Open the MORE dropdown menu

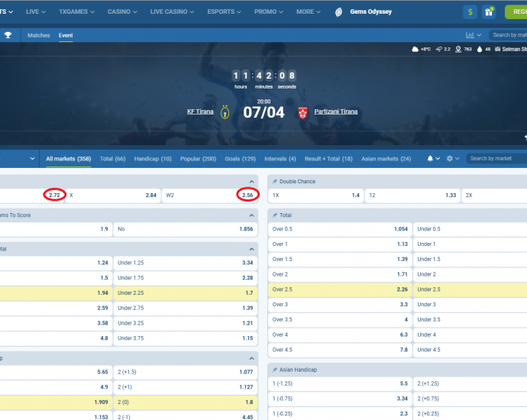point(309,11)
